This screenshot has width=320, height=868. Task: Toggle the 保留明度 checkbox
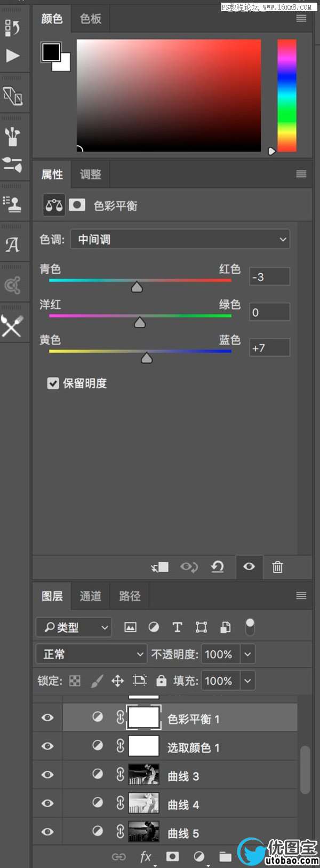[53, 383]
